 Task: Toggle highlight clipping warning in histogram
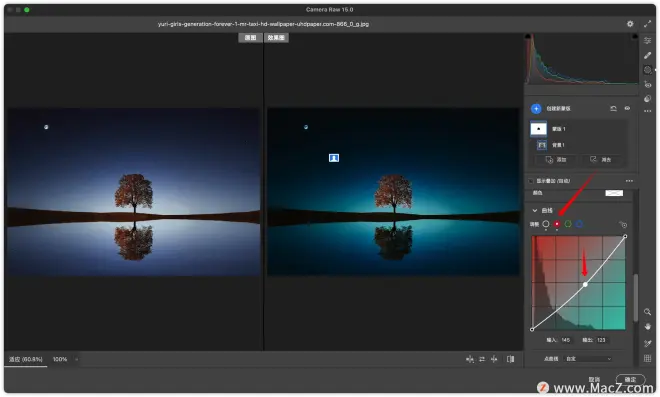point(634,37)
